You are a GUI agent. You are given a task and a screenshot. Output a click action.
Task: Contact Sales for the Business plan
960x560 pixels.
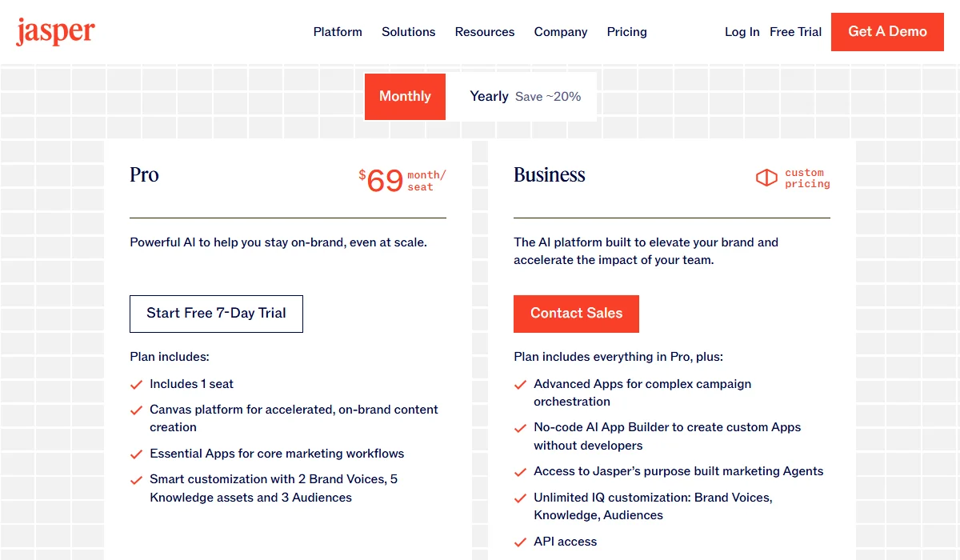coord(576,314)
